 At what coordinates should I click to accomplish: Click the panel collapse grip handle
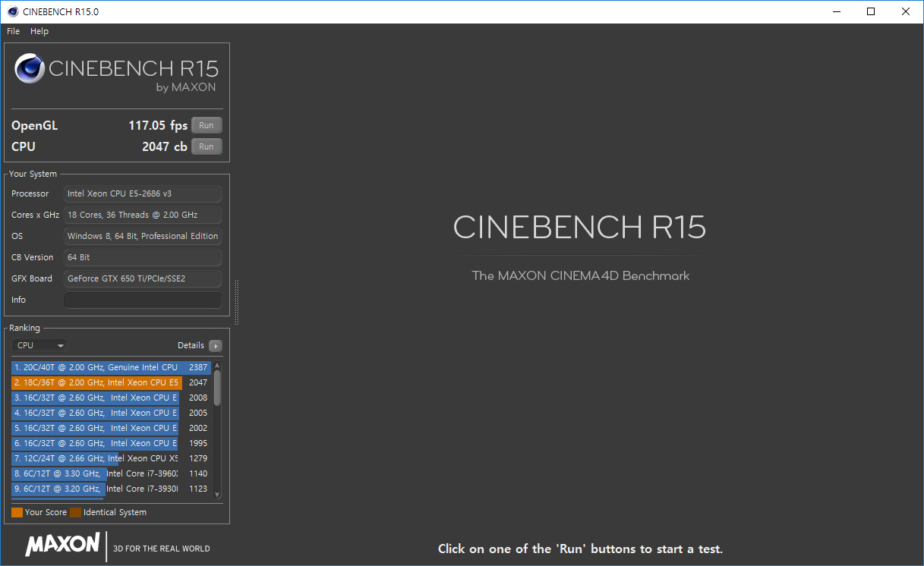tap(237, 302)
